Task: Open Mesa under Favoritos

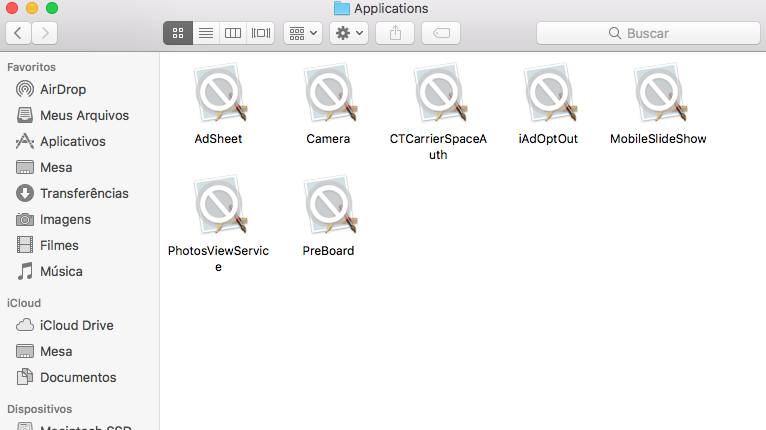Action: (80, 167)
